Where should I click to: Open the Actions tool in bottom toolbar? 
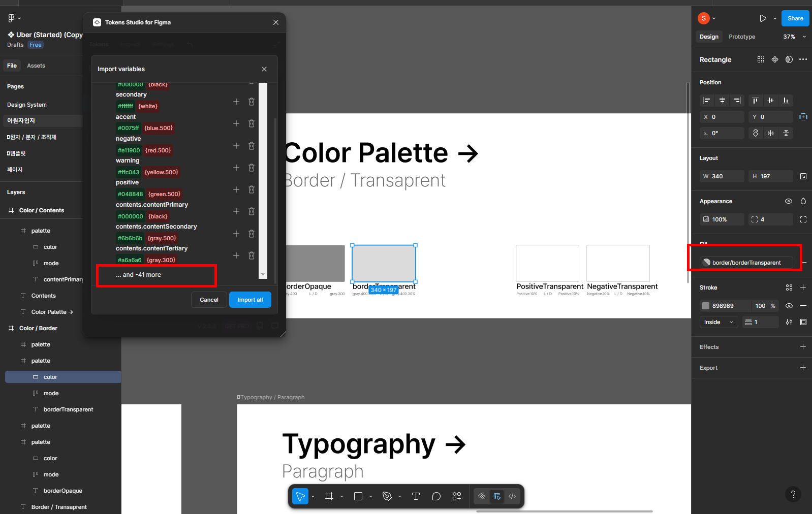457,496
